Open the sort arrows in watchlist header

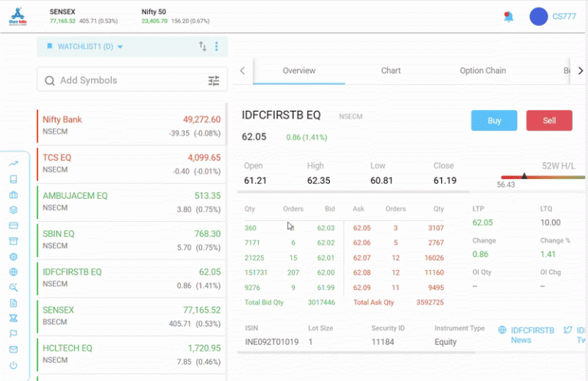tap(203, 47)
